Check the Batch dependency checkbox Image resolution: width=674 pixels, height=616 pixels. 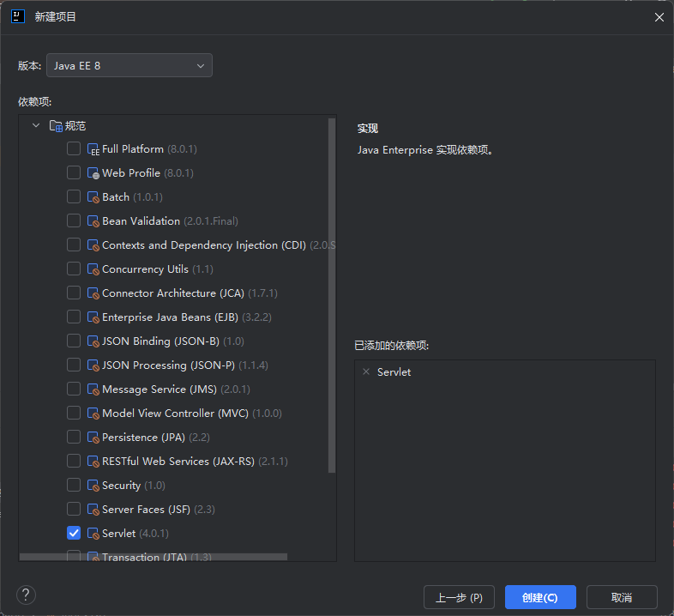coord(74,197)
